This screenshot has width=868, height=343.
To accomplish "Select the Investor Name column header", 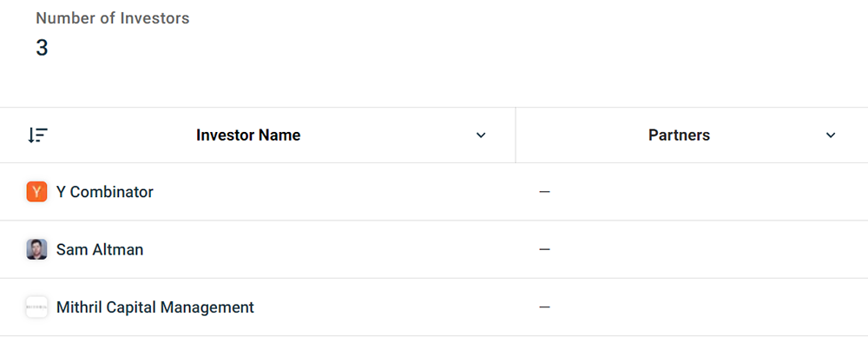I will 248,135.
